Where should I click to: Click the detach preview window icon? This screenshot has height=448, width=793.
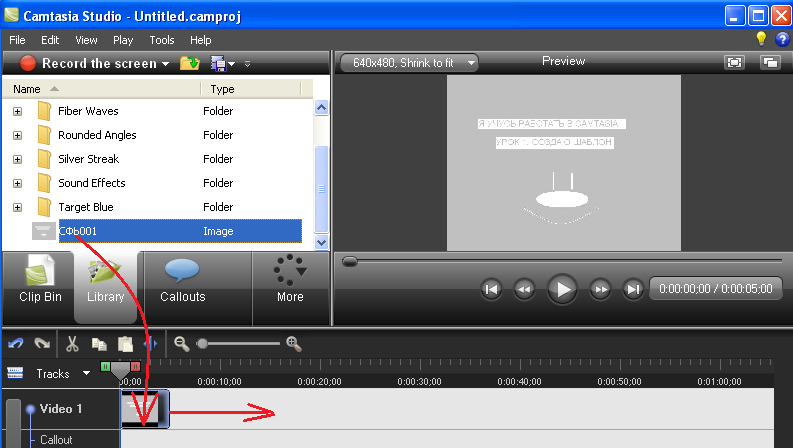pyautogui.click(x=770, y=62)
